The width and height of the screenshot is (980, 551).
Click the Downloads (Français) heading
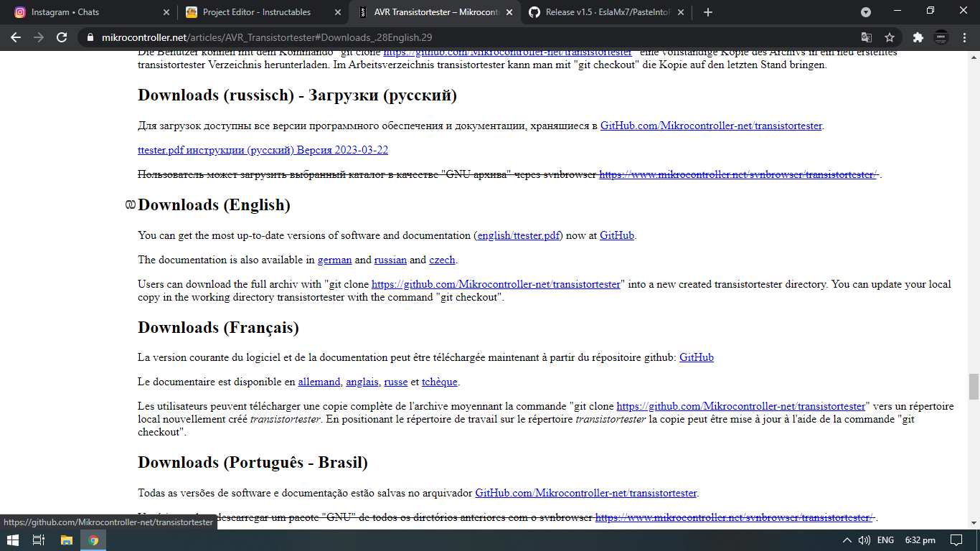[218, 327]
